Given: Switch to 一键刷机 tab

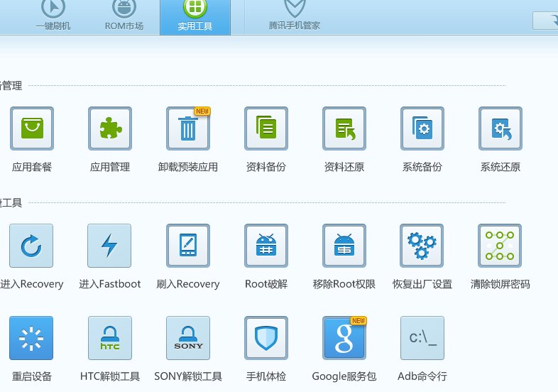Looking at the screenshot, I should (53, 17).
